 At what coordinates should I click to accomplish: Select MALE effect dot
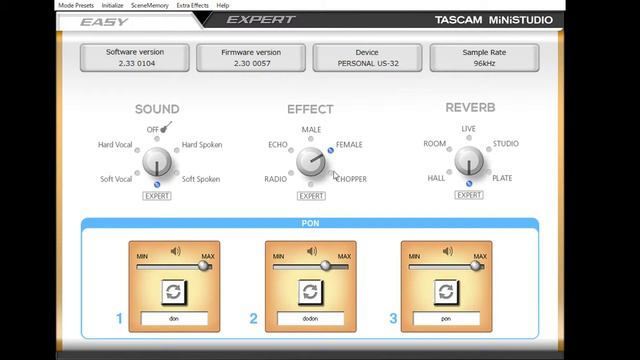click(x=311, y=139)
